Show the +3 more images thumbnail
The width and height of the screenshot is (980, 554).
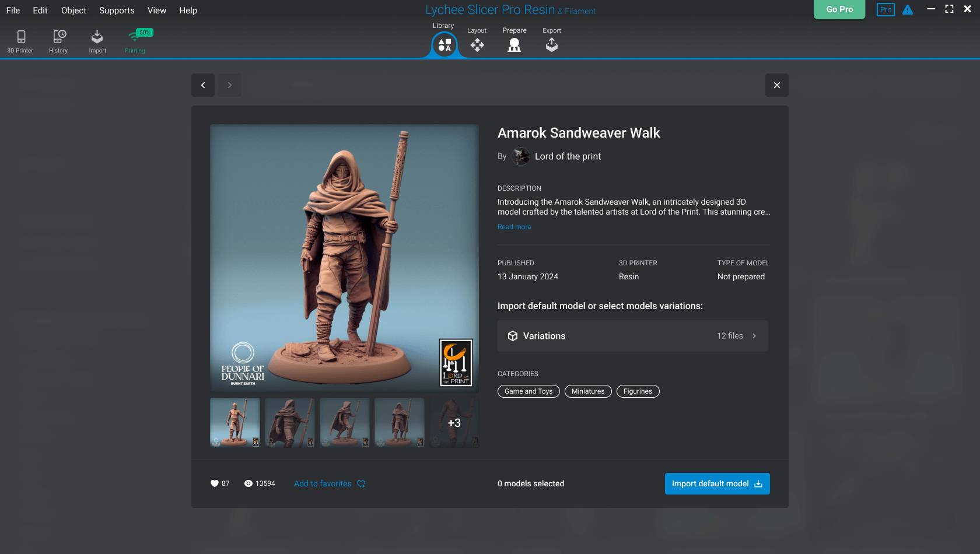click(454, 423)
